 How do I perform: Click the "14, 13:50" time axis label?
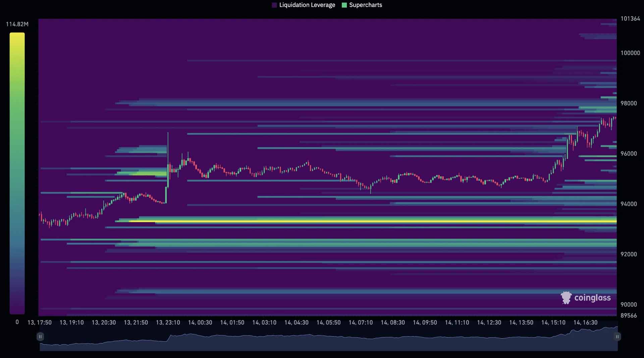coord(521,322)
